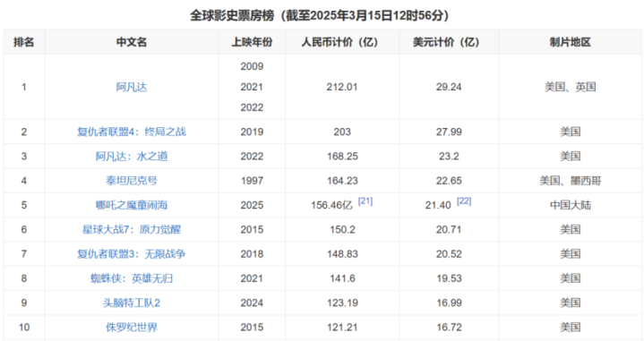Open 哪吒之魔童闹海 movie link
Viewport: 644px width, 341px height.
[132, 205]
